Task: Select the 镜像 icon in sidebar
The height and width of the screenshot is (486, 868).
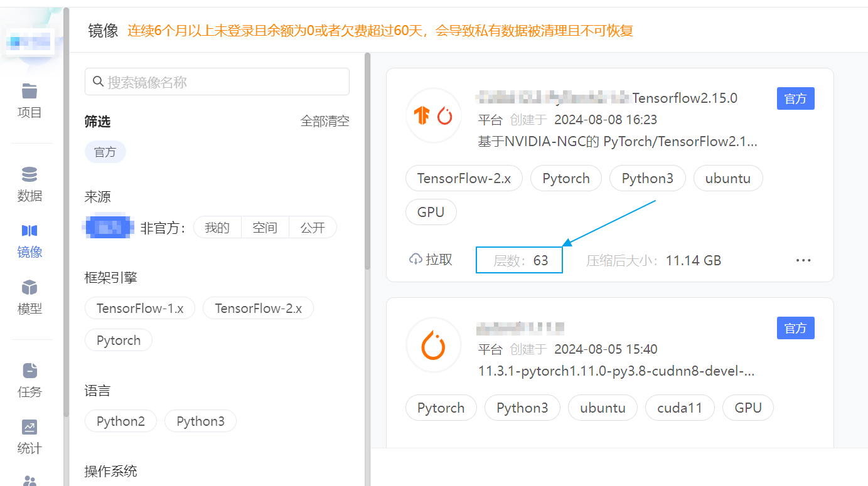Action: point(29,231)
